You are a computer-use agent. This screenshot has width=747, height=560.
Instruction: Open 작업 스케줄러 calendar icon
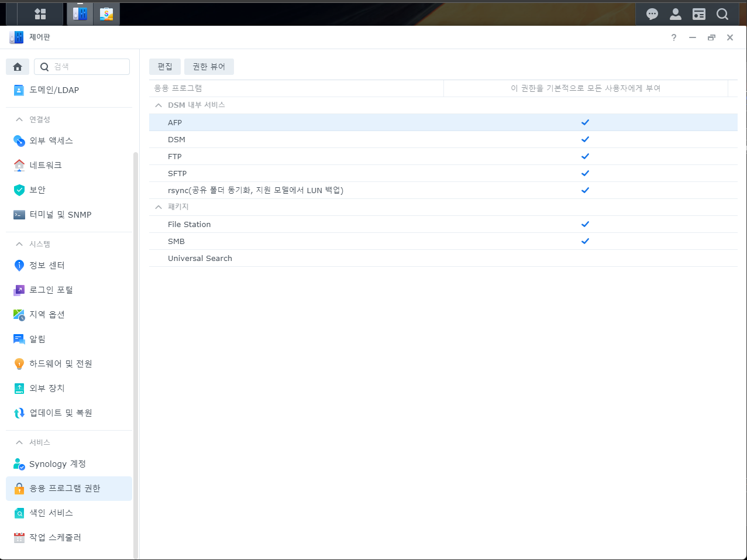(19, 538)
